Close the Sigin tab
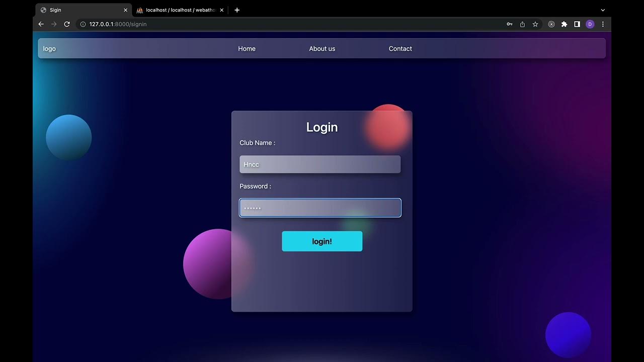 [x=125, y=10]
